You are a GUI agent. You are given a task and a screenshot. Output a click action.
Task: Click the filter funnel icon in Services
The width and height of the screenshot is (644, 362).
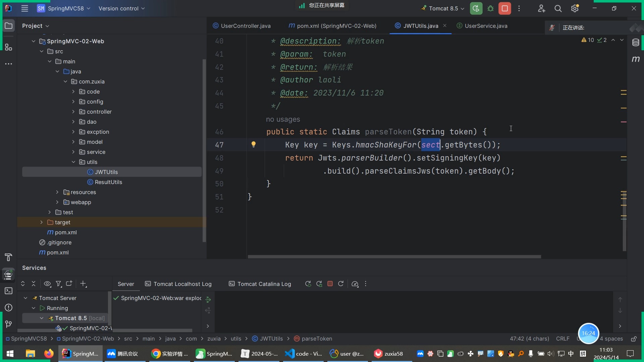(59, 284)
